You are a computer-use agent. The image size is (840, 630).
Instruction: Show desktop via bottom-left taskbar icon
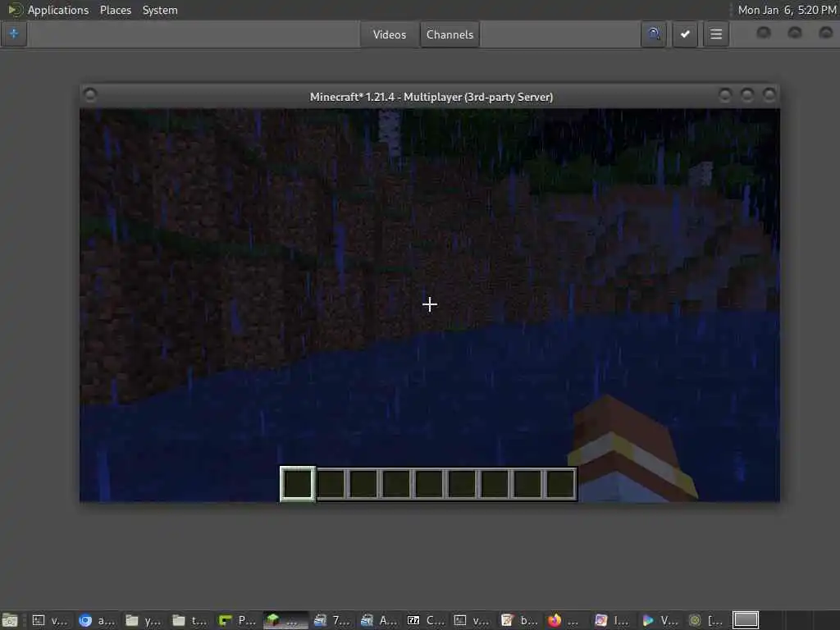[10, 620]
